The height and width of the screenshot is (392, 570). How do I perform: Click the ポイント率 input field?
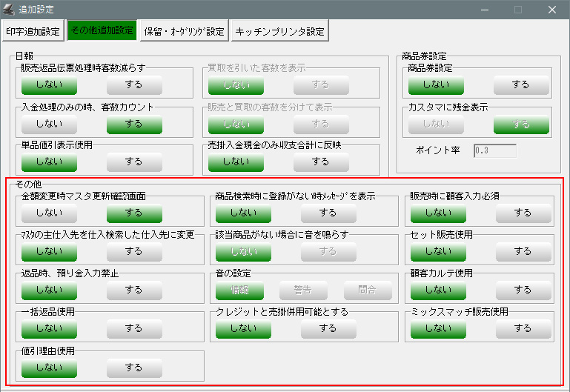tap(494, 151)
